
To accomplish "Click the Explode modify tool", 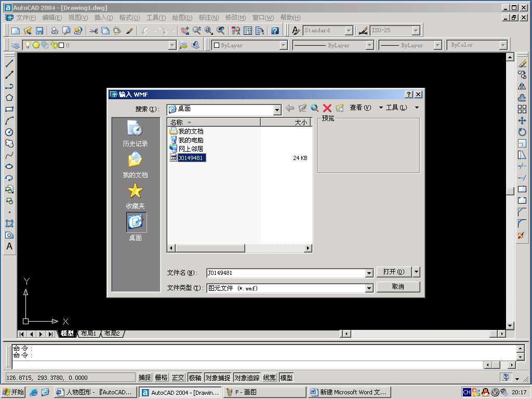I will coord(522,235).
